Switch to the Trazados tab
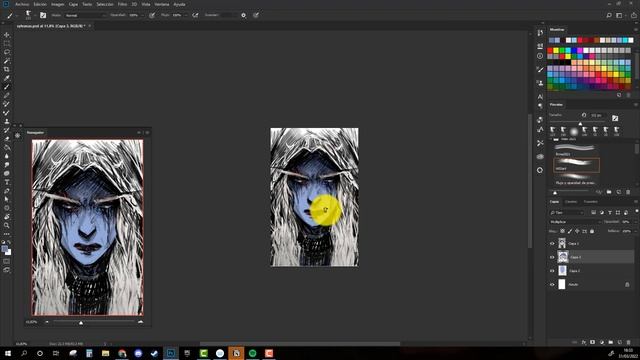640x360 pixels. [x=590, y=202]
